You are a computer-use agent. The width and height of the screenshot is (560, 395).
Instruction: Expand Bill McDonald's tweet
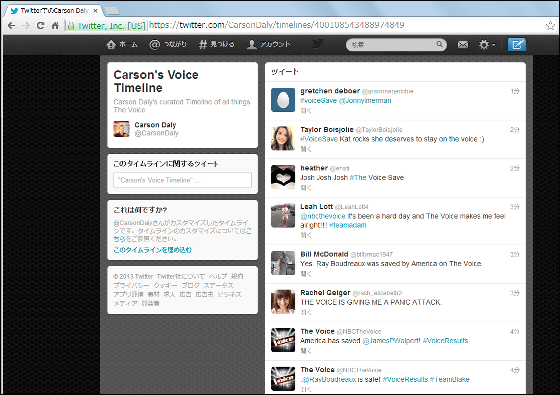306,274
